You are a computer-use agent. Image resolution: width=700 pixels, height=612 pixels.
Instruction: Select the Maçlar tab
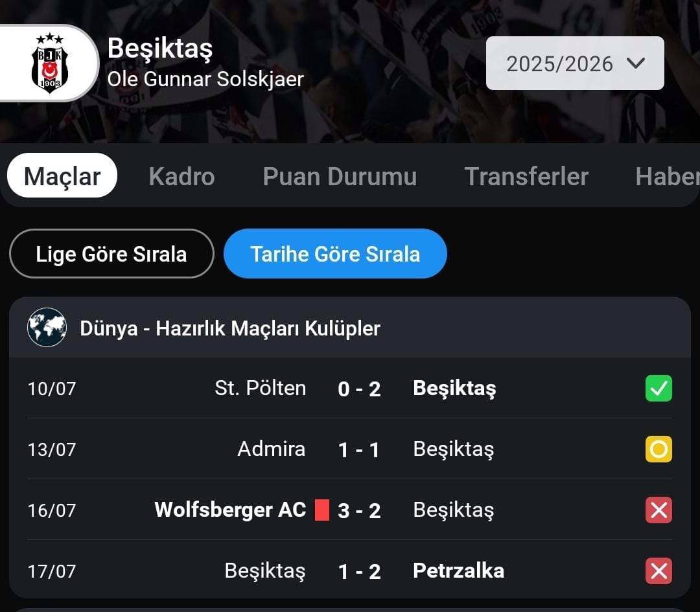62,176
